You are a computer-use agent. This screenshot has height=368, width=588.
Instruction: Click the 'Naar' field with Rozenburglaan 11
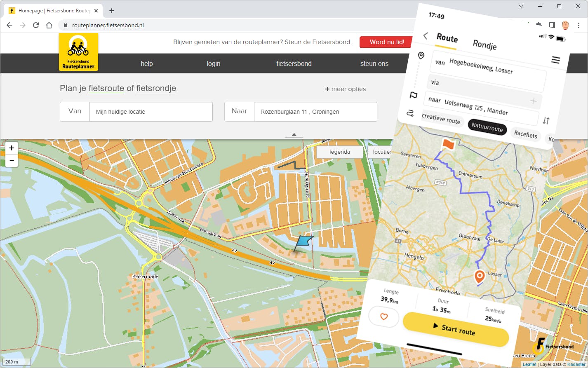pyautogui.click(x=301, y=112)
